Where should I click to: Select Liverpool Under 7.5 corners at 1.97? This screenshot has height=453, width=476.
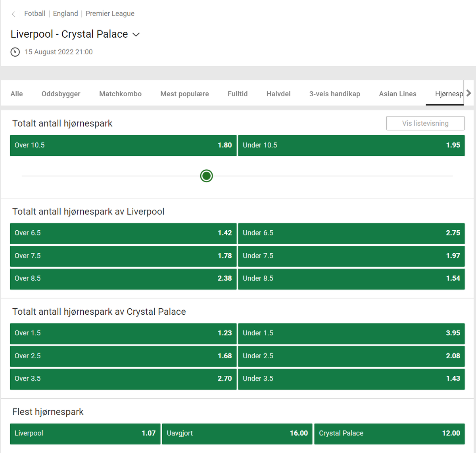pyautogui.click(x=351, y=256)
